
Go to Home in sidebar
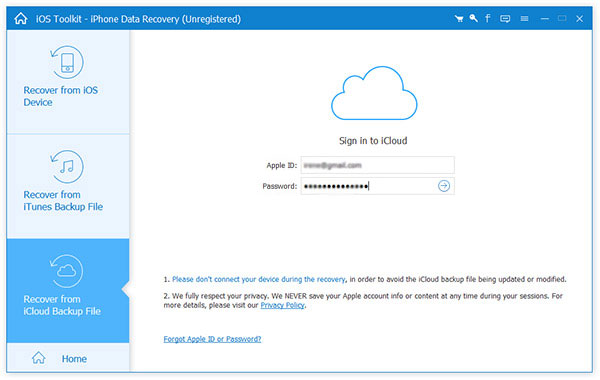(x=68, y=358)
